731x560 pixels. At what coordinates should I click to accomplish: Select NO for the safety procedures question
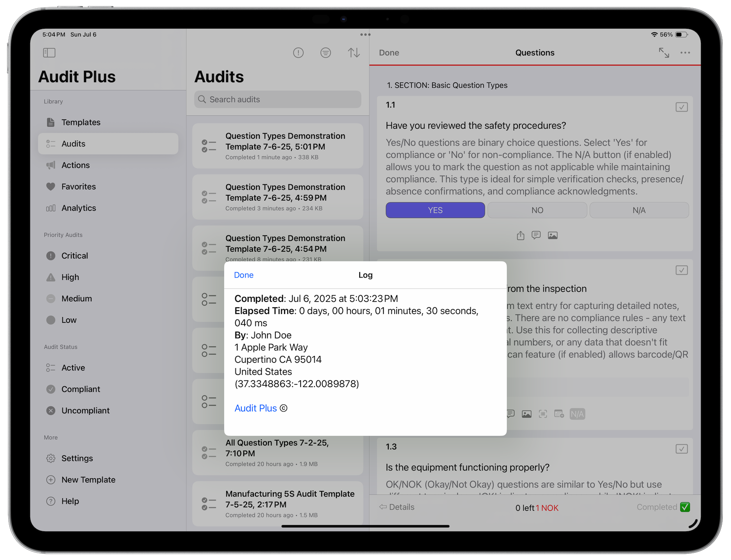click(537, 210)
